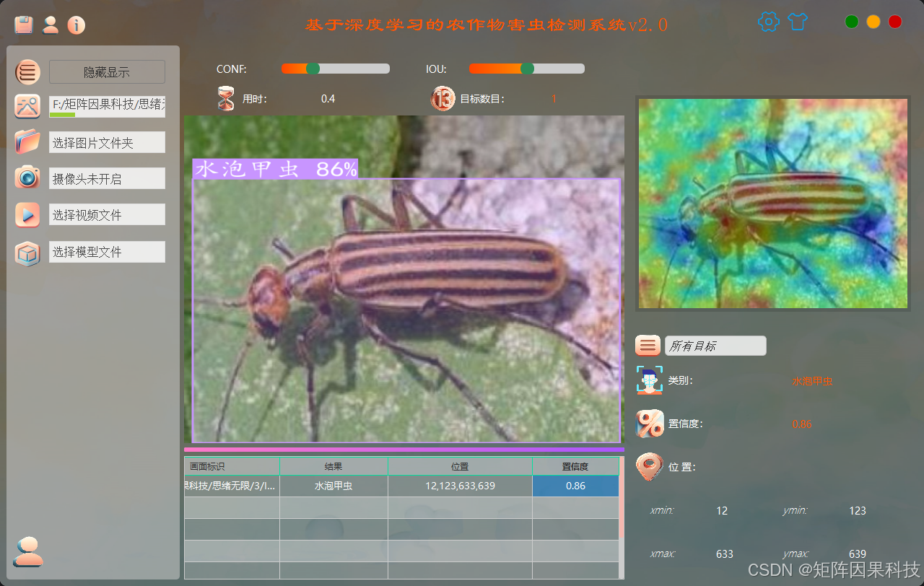Click the 选择视频文件 button
This screenshot has height=586, width=924.
[107, 214]
